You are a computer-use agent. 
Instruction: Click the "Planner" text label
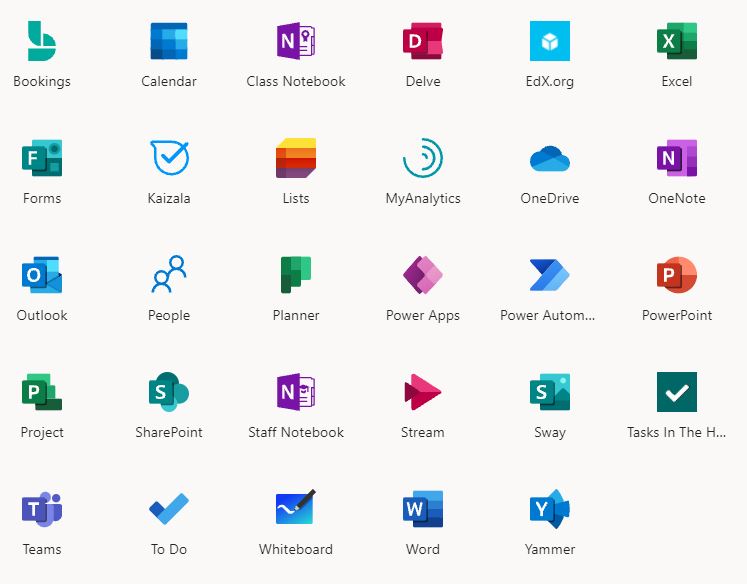click(296, 315)
